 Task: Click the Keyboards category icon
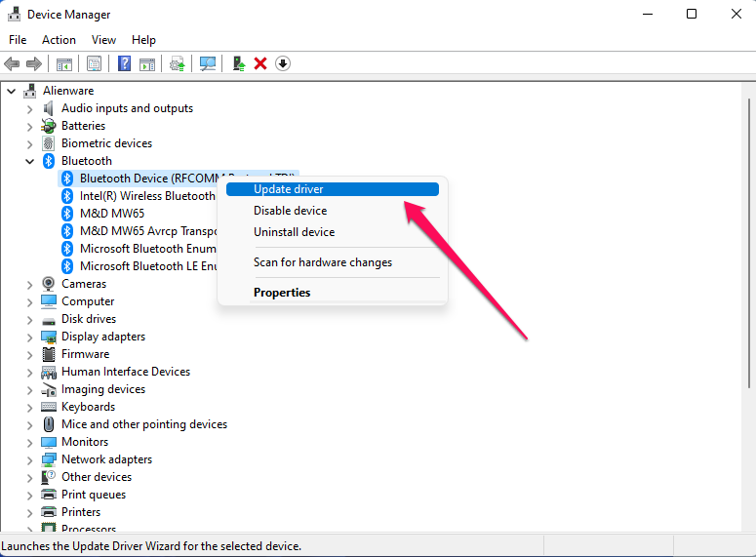click(49, 407)
